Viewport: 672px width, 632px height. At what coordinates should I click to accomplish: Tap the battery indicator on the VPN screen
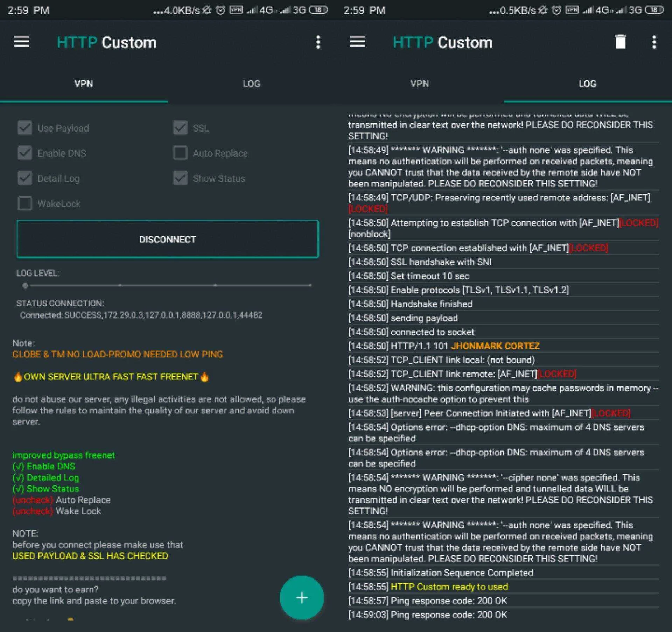tap(318, 10)
